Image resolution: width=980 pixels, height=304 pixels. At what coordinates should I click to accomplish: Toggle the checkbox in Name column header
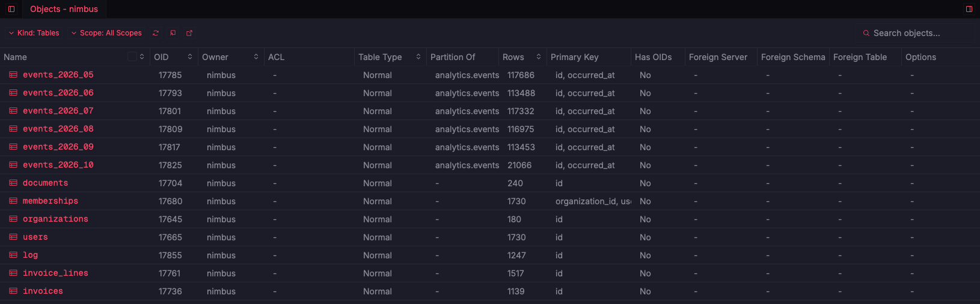(132, 56)
